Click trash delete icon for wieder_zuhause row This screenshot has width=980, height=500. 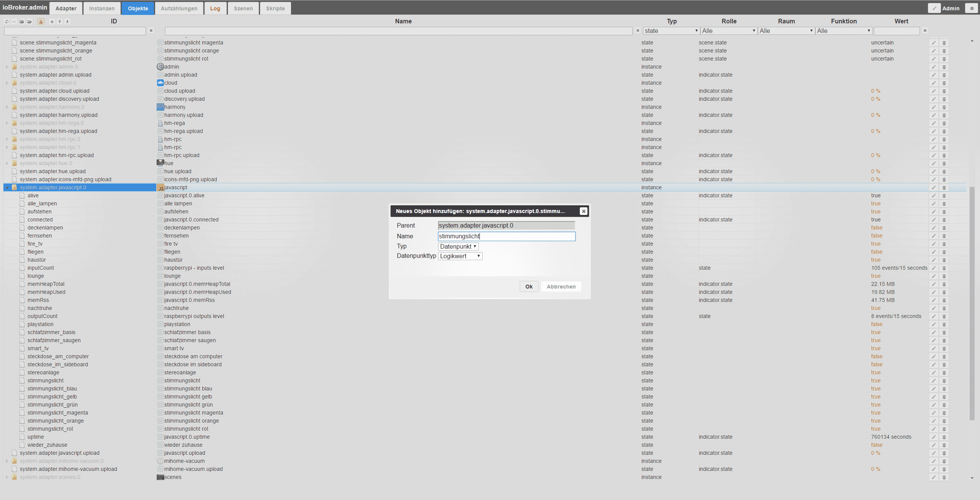(944, 445)
